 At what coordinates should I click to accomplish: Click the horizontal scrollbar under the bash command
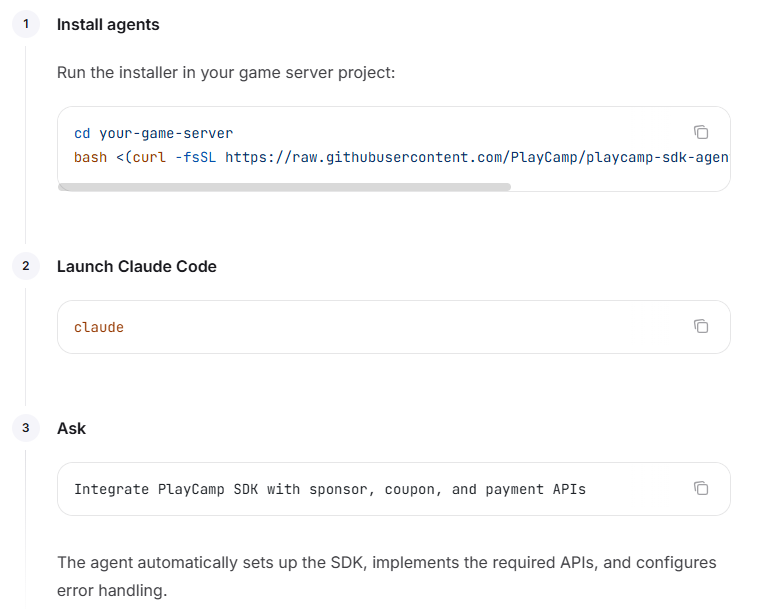click(x=284, y=187)
